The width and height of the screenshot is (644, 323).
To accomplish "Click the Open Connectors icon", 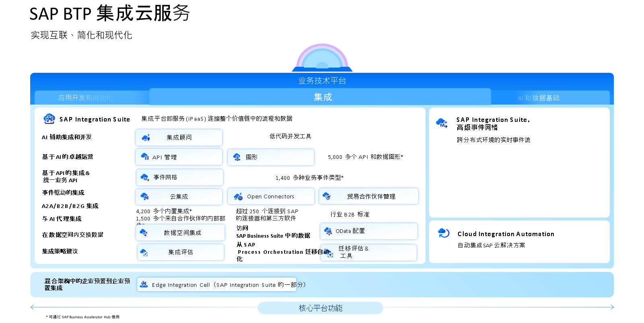I will point(238,196).
